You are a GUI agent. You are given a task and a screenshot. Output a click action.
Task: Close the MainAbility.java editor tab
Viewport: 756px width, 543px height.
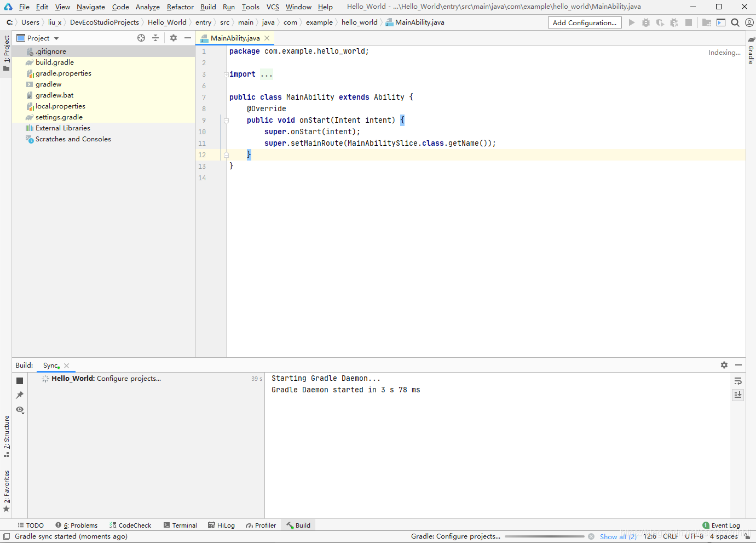pyautogui.click(x=267, y=38)
